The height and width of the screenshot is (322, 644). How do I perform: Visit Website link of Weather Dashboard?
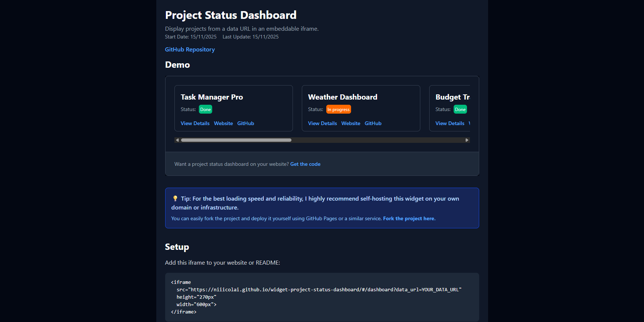[351, 123]
